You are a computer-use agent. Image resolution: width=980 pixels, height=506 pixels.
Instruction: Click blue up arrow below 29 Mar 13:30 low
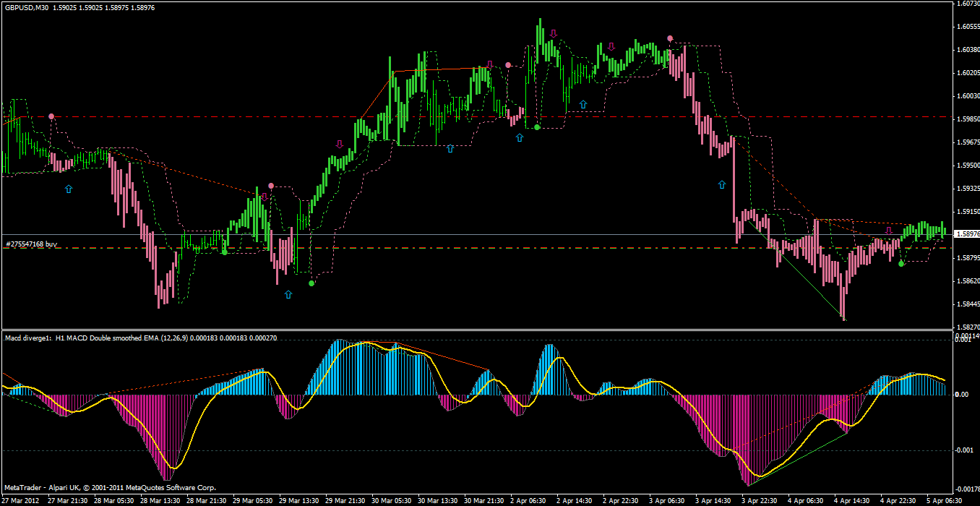coord(288,295)
